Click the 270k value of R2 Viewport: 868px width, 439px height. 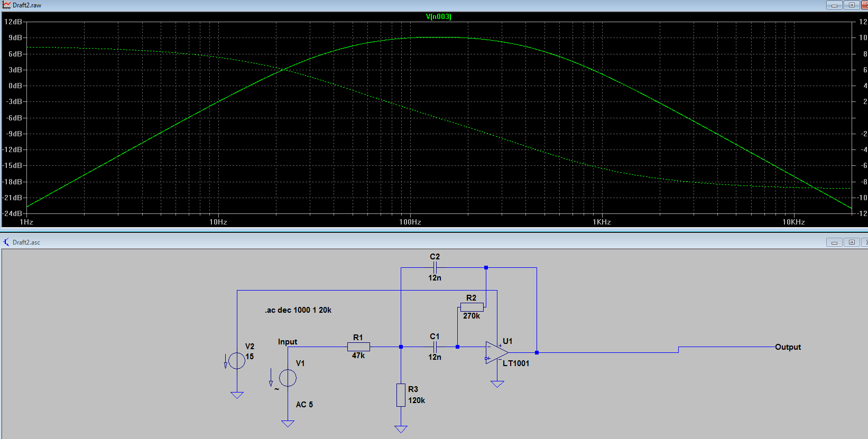pos(472,316)
